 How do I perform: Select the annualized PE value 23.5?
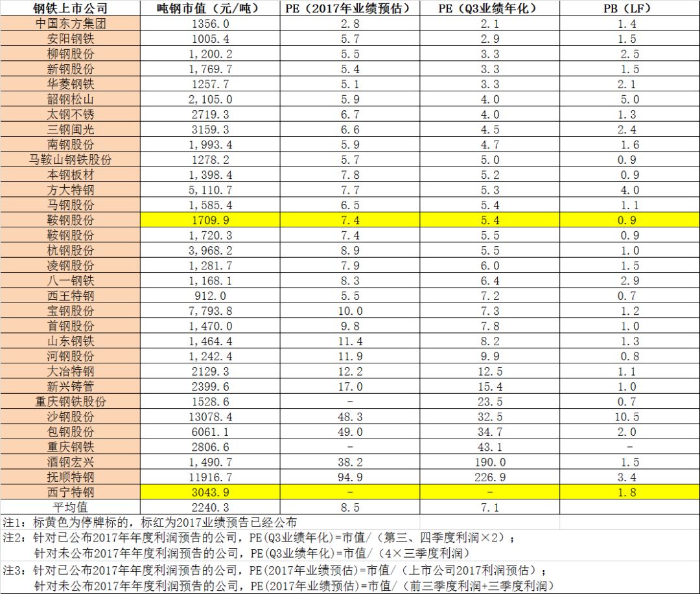pyautogui.click(x=490, y=402)
